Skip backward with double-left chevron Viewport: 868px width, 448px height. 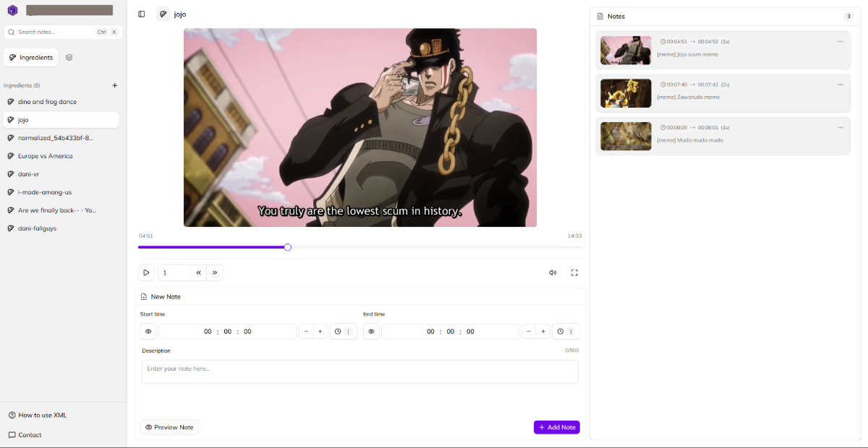pos(198,272)
